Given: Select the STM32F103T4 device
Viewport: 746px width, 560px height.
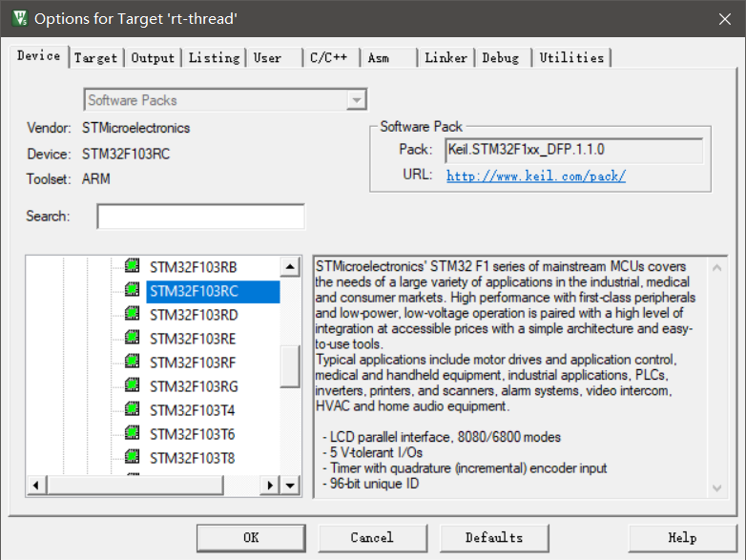Looking at the screenshot, I should click(192, 410).
